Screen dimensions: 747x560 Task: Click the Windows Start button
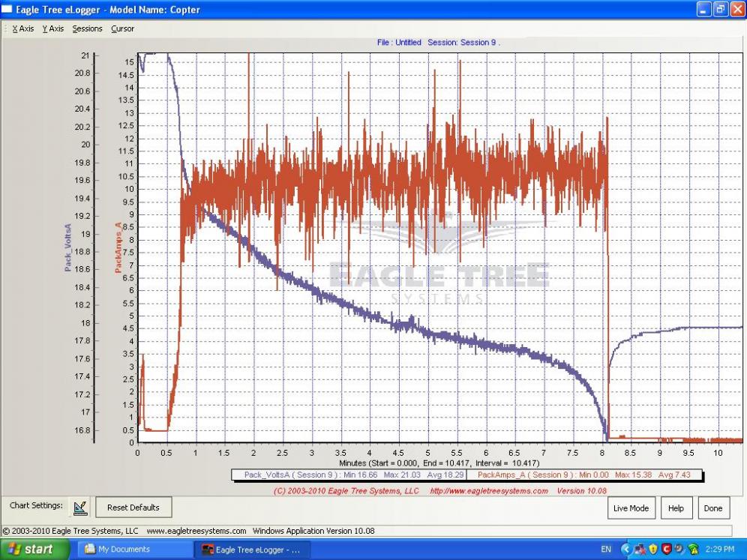click(x=31, y=549)
